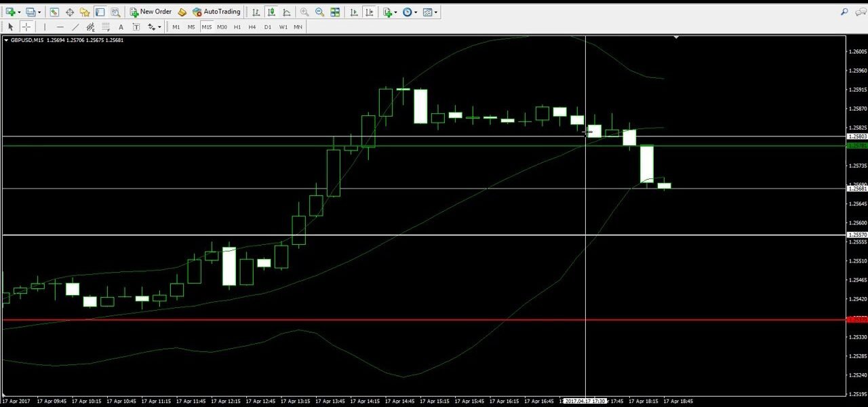Select the trendline drawing tool

coord(75,27)
